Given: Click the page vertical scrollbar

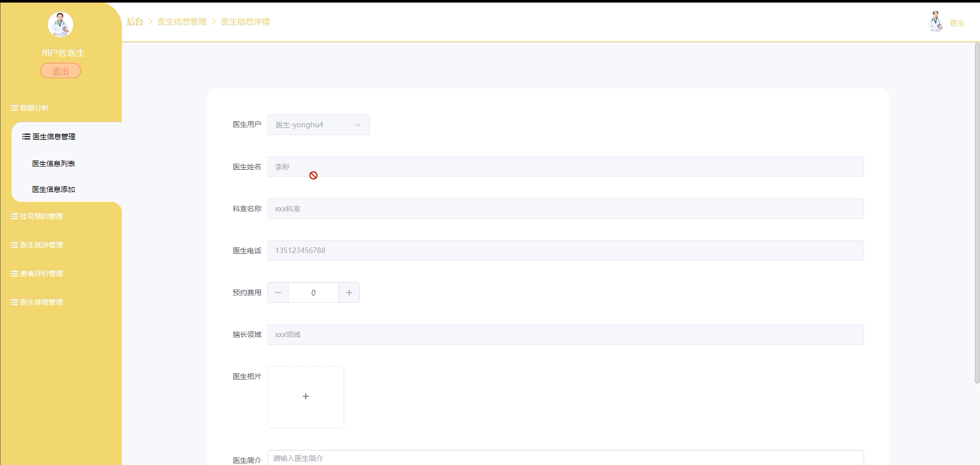Looking at the screenshot, I should [976, 213].
